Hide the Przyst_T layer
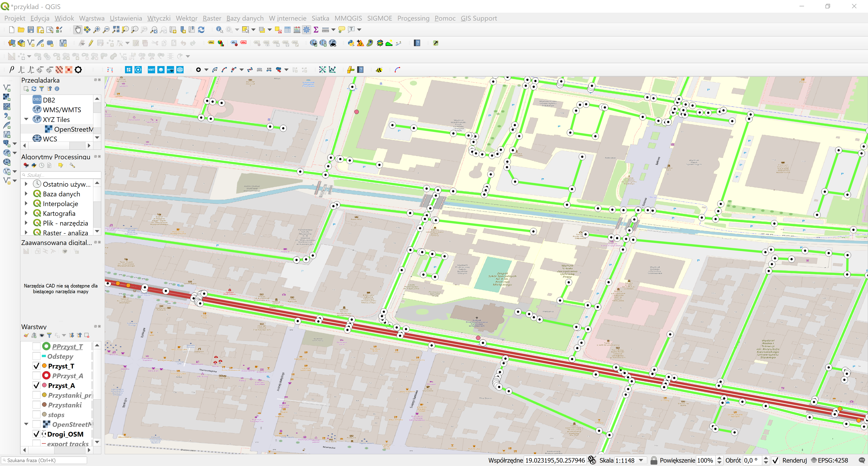 click(x=37, y=366)
